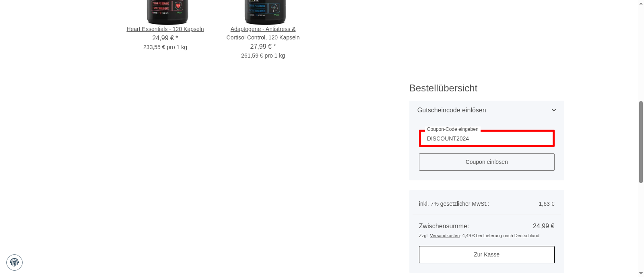Collapse the Gutscheincode einlösen section

(451, 110)
